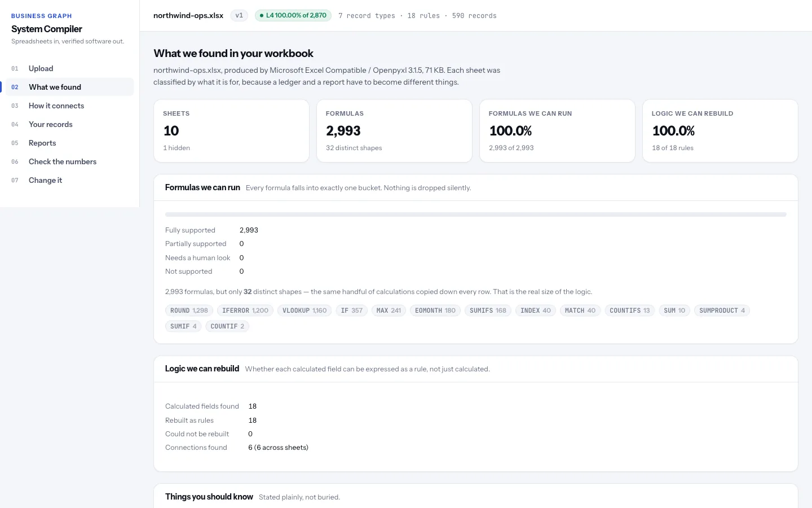Click the northwind-ops.xlsx file name in header
The height and width of the screenshot is (508, 812).
point(188,15)
